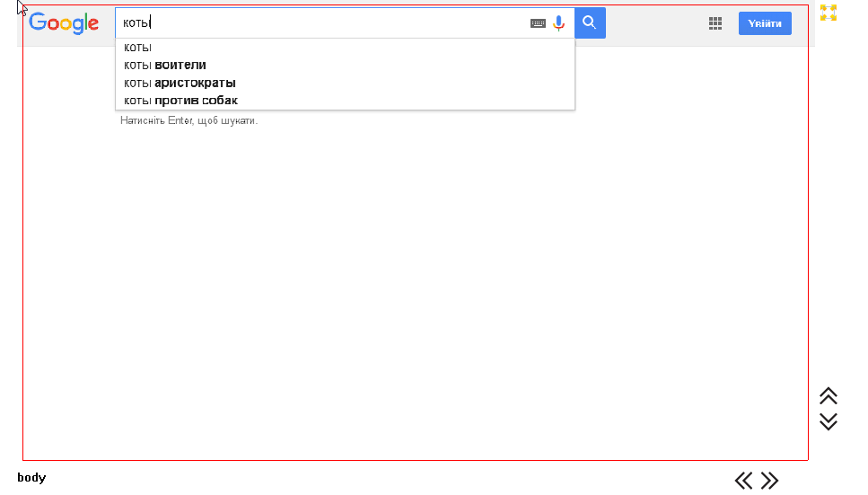Click the empty page area inside red frame
The image size is (868, 495).
pos(413,287)
